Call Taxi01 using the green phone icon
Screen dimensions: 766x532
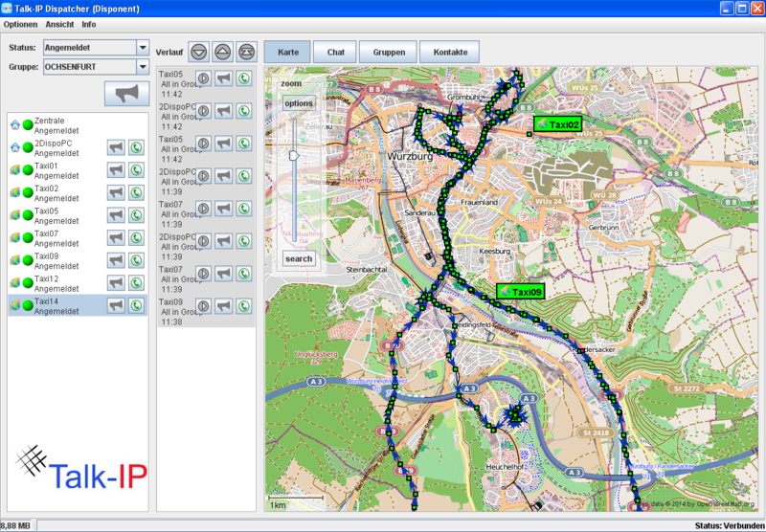click(136, 170)
